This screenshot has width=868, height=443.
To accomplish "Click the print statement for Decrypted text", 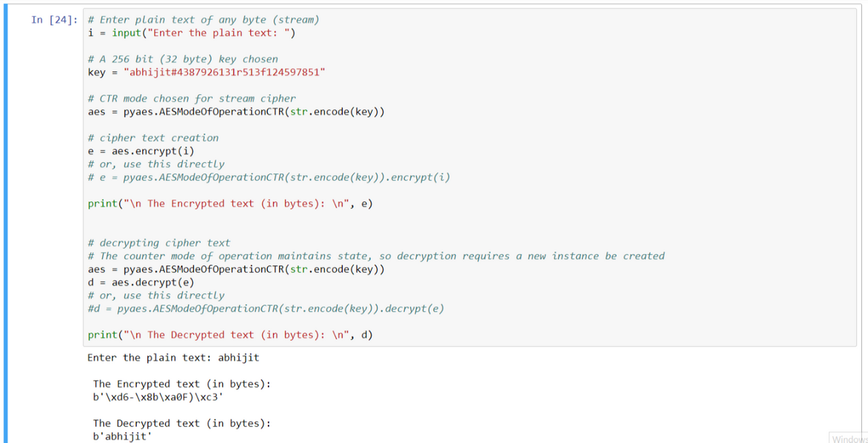I will (x=230, y=335).
